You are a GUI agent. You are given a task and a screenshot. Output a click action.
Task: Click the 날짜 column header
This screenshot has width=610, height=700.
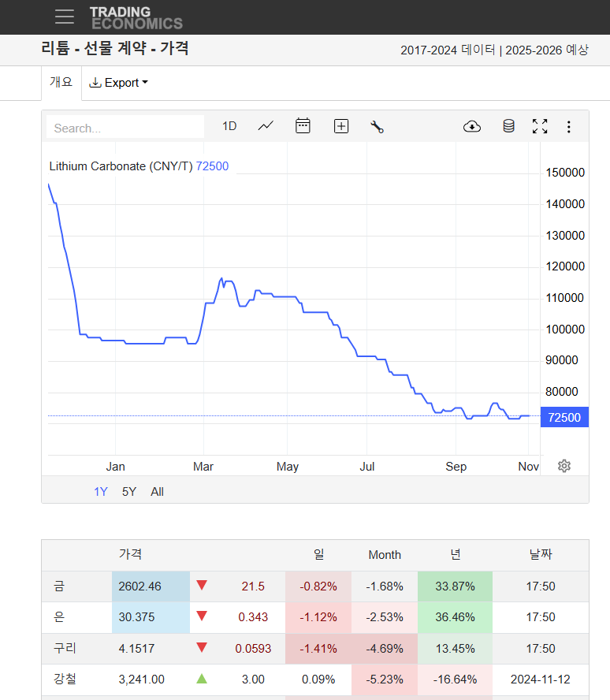coord(541,554)
